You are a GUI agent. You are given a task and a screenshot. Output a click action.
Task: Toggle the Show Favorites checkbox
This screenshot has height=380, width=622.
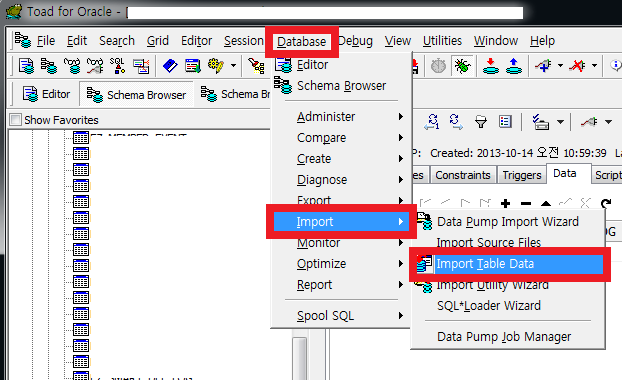pos(15,119)
